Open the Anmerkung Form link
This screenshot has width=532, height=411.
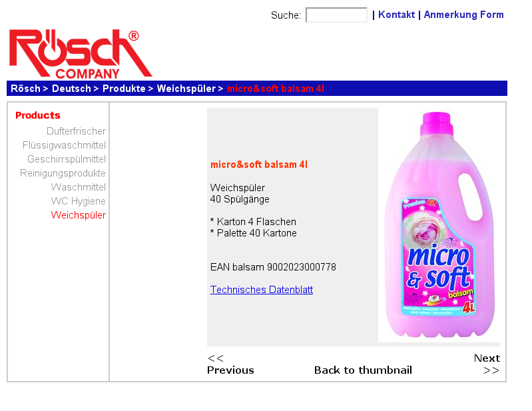pos(463,15)
